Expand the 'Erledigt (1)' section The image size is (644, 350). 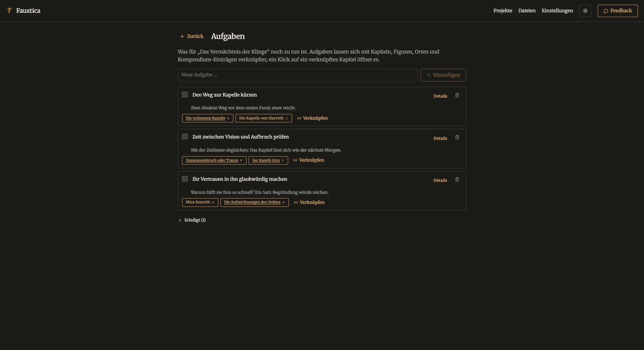[x=192, y=220]
